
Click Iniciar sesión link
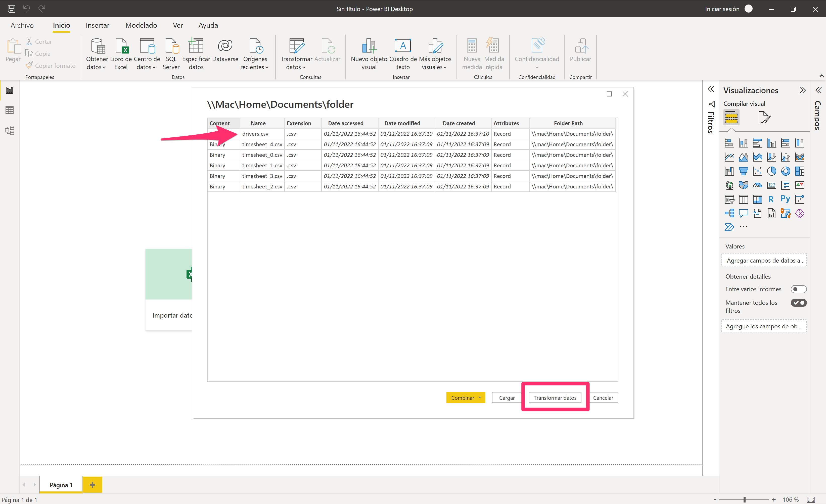click(x=722, y=9)
